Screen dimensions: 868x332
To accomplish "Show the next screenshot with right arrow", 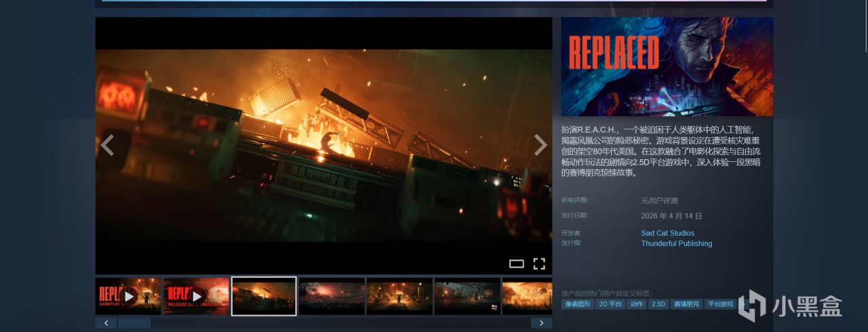I will tap(540, 145).
